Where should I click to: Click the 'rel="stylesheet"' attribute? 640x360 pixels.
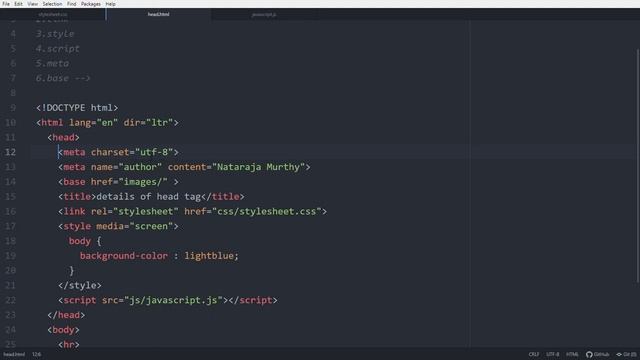(x=135, y=211)
